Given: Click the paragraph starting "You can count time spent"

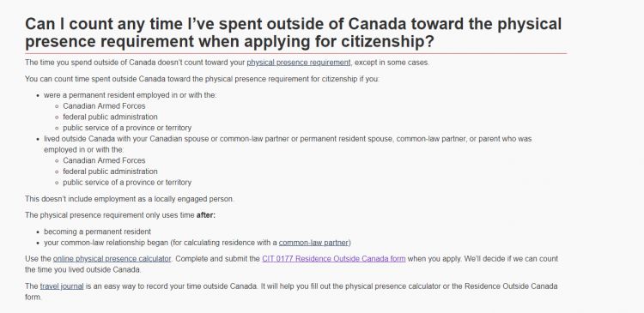Looking at the screenshot, I should 202,79.
